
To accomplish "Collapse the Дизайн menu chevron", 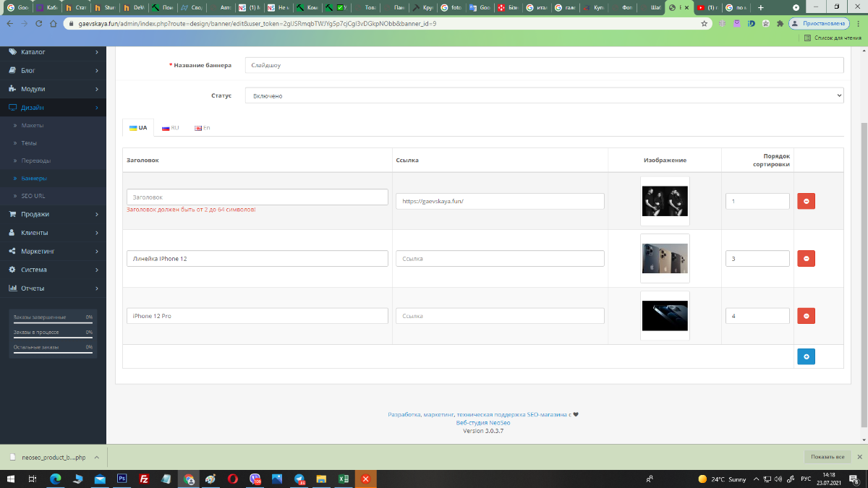I will (97, 108).
